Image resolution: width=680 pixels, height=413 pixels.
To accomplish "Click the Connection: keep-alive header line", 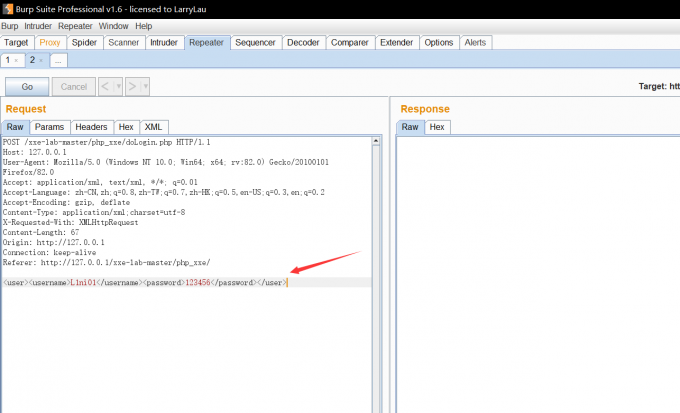I will click(49, 252).
